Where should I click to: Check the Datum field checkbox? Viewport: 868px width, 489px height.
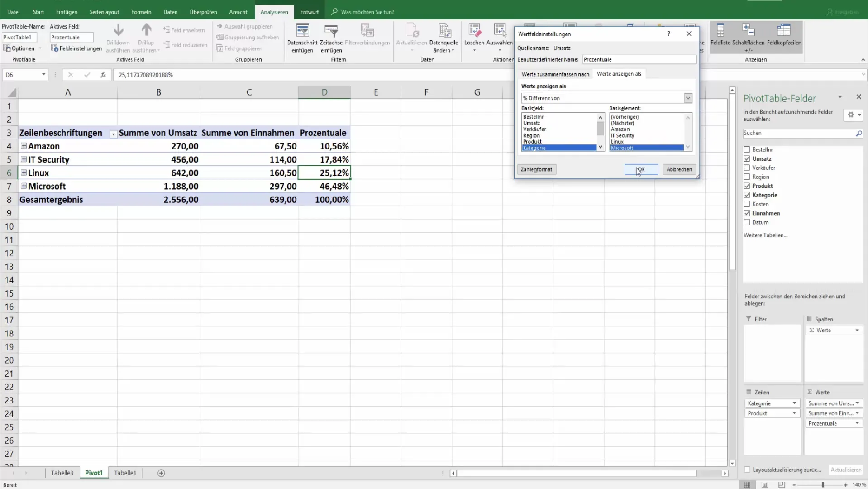click(747, 222)
